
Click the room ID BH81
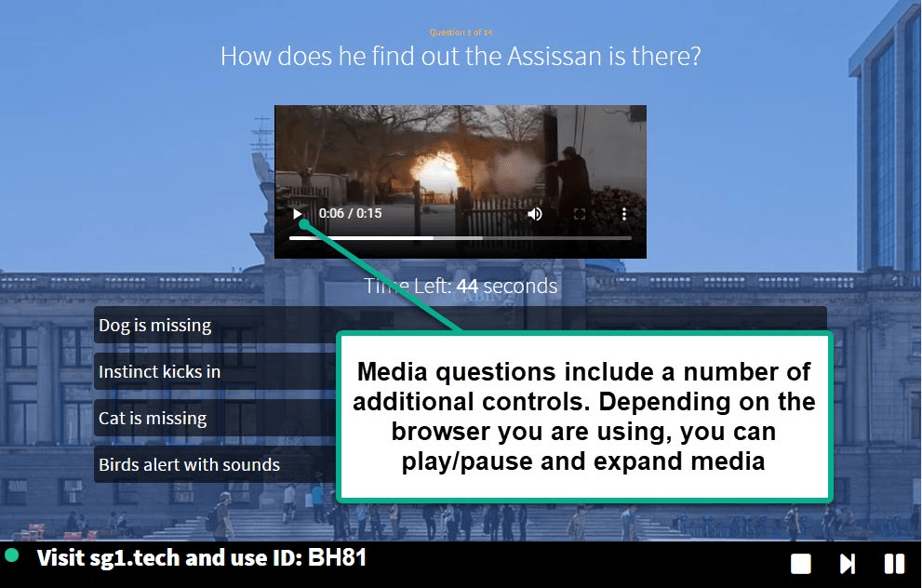pyautogui.click(x=337, y=557)
